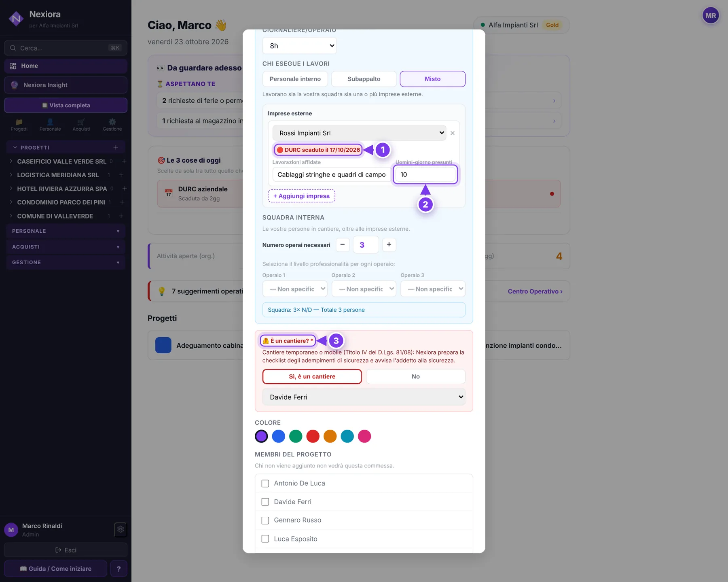Viewport: 728px width, 582px height.
Task: Open the Operaio 2 level dropdown
Action: (x=364, y=289)
